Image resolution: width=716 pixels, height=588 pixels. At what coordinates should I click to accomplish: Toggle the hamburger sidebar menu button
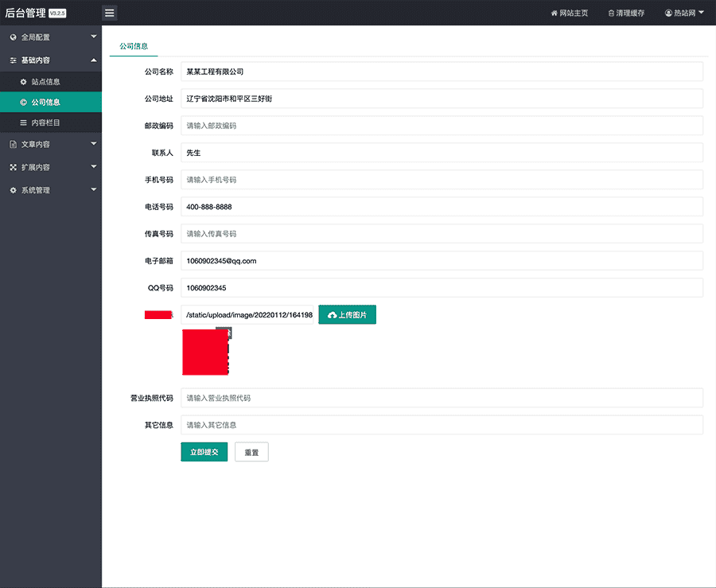click(x=110, y=13)
